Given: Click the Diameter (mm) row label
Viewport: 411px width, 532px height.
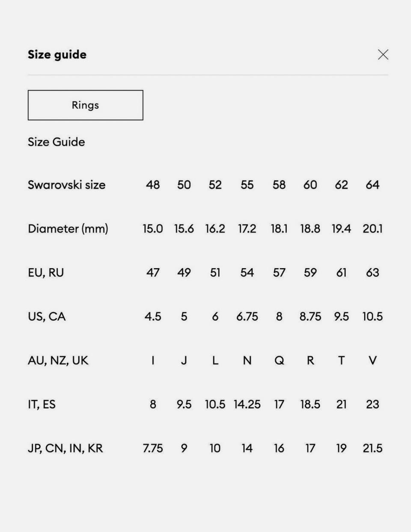Looking at the screenshot, I should point(68,228).
